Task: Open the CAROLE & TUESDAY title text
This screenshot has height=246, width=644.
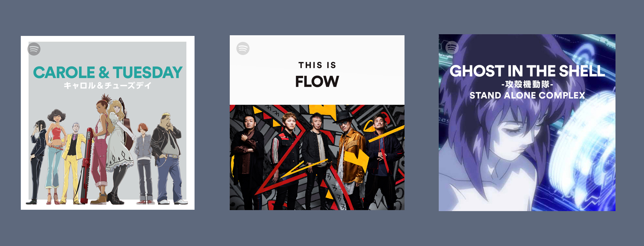Action: [108, 72]
